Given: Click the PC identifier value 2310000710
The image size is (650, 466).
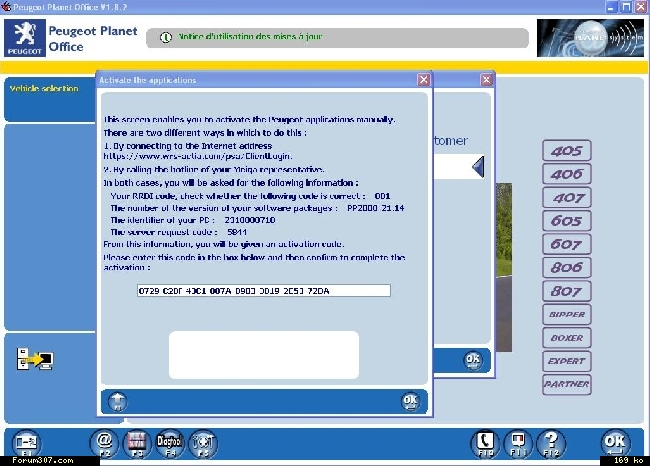Looking at the screenshot, I should point(250,220).
